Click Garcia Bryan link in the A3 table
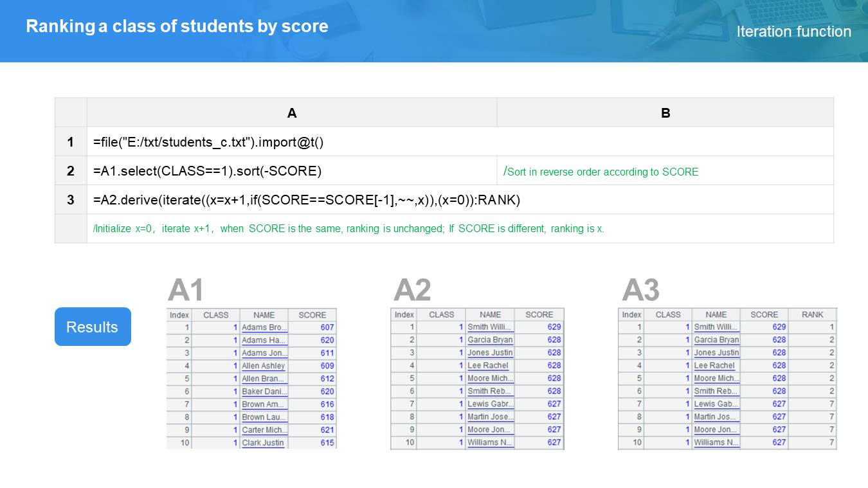This screenshot has height=488, width=868. [x=716, y=340]
